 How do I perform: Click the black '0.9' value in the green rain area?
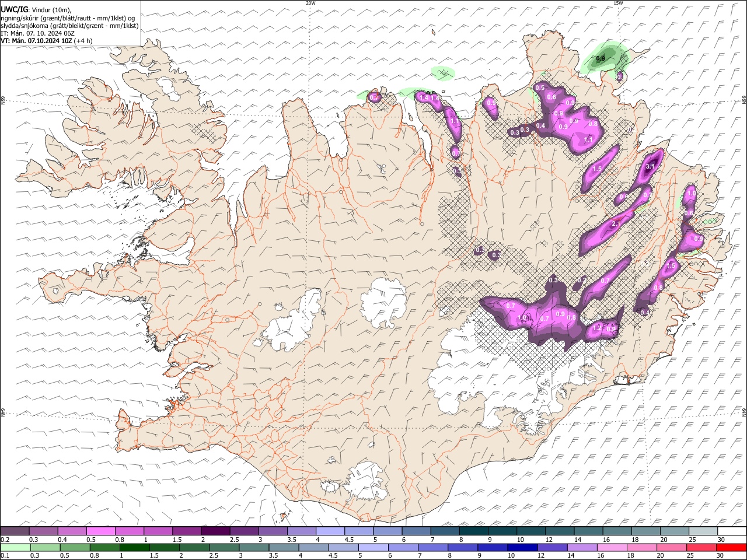tap(601, 58)
